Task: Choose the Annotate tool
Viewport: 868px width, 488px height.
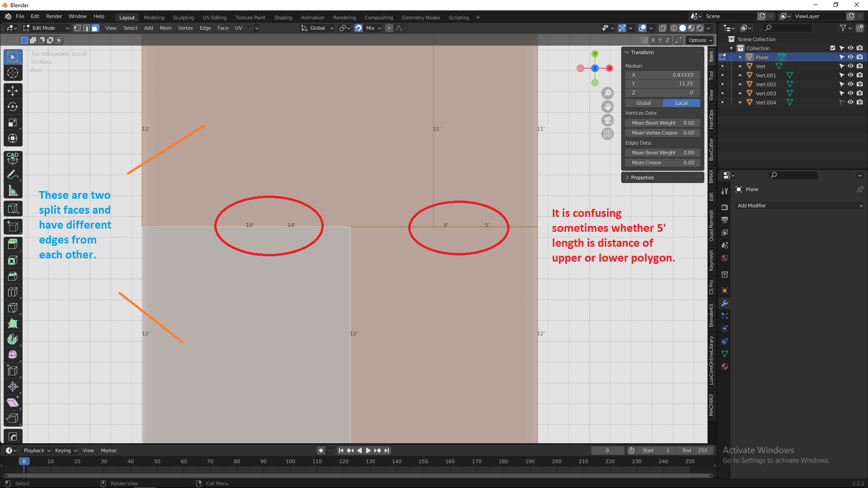Action: coord(13,174)
